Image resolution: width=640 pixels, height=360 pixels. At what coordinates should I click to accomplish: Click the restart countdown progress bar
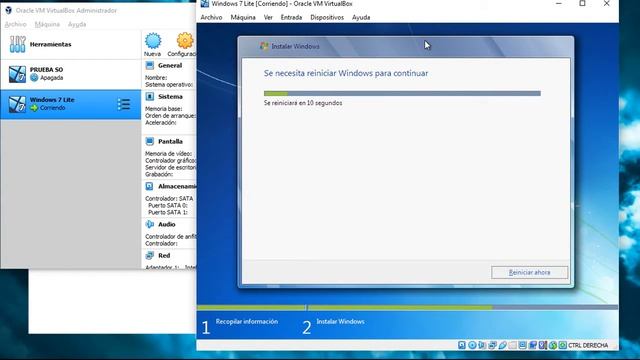point(402,93)
